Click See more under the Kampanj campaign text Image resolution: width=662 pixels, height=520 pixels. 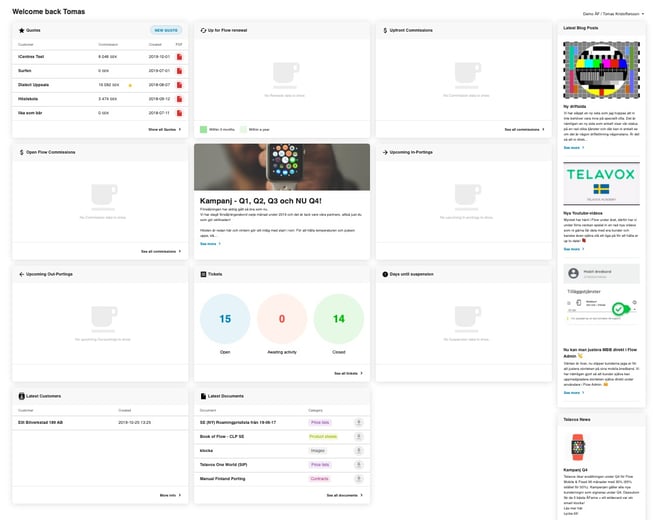coord(210,243)
